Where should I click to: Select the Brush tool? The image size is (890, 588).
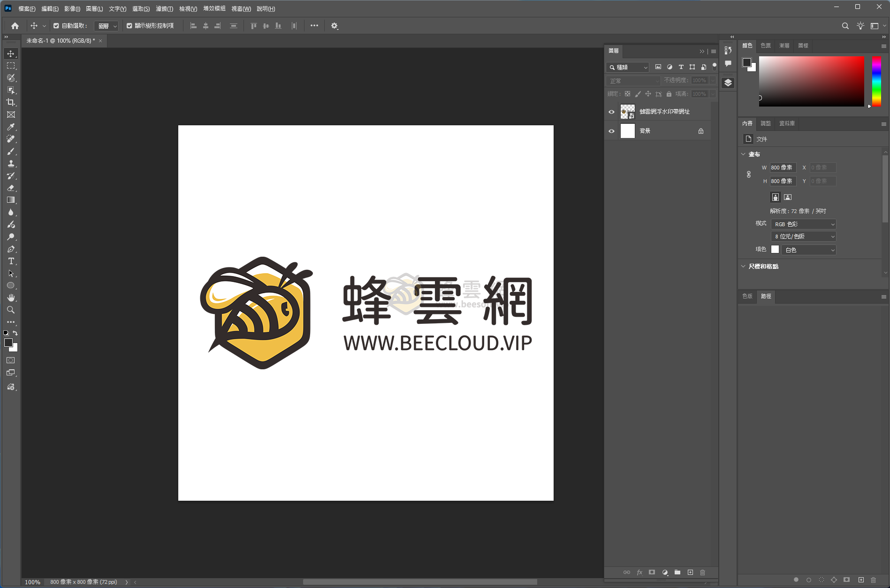pyautogui.click(x=11, y=151)
